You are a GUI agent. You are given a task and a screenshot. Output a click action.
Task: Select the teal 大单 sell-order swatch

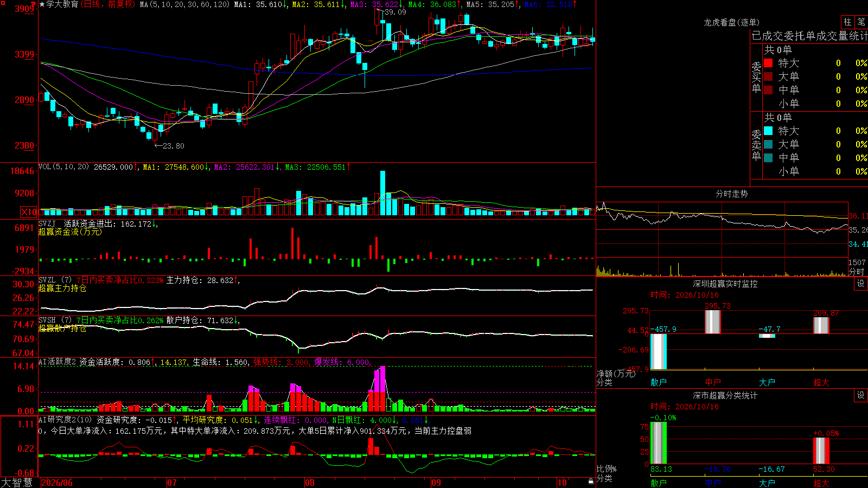tap(768, 144)
